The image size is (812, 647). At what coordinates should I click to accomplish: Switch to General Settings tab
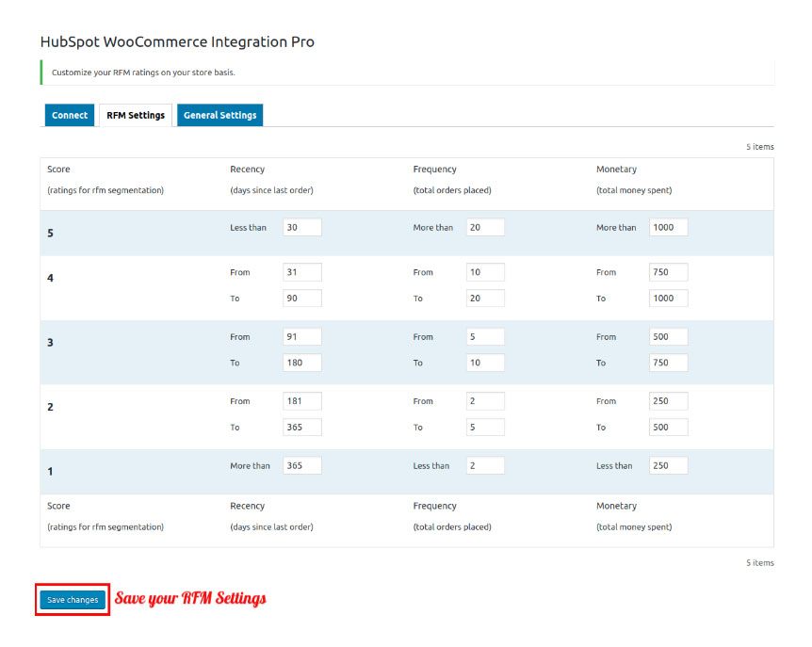pyautogui.click(x=220, y=115)
